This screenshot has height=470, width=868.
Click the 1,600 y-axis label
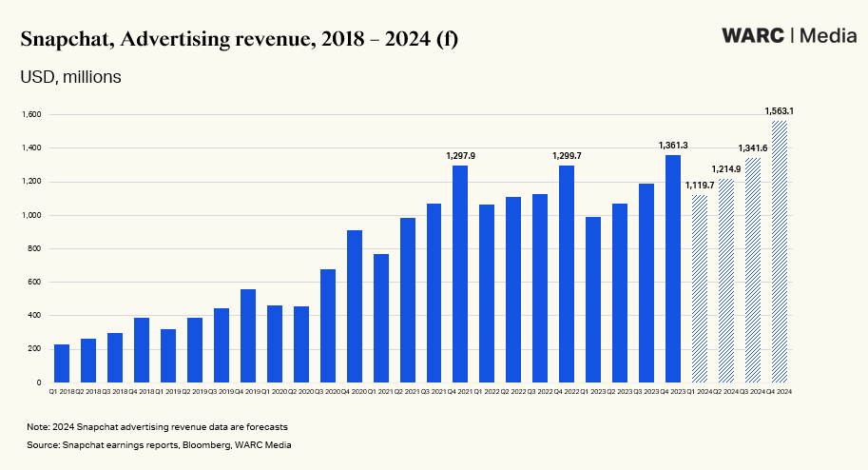[31, 115]
